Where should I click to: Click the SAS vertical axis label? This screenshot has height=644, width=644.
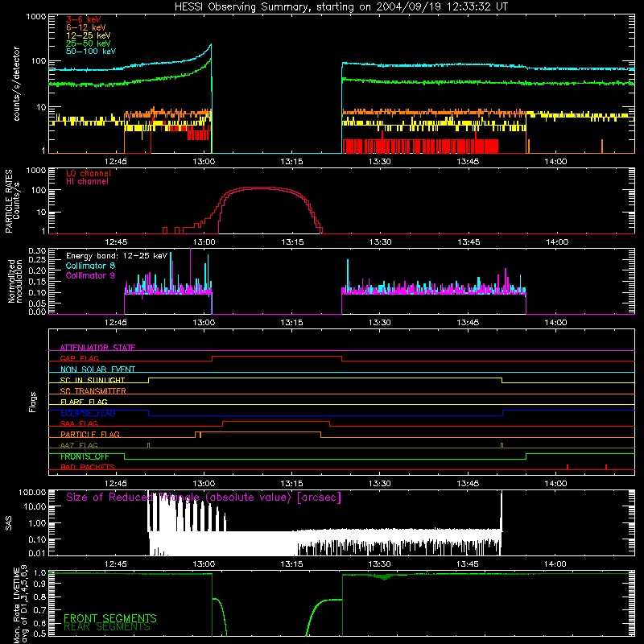pos(8,523)
